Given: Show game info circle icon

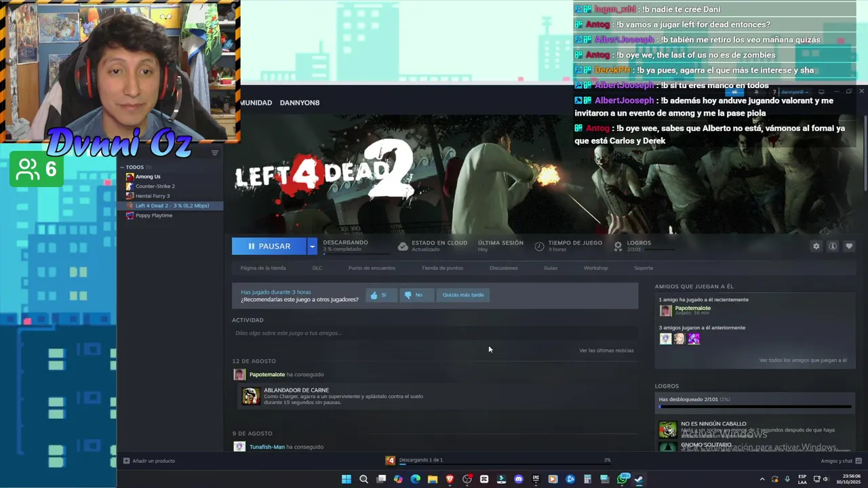Looking at the screenshot, I should click(833, 246).
